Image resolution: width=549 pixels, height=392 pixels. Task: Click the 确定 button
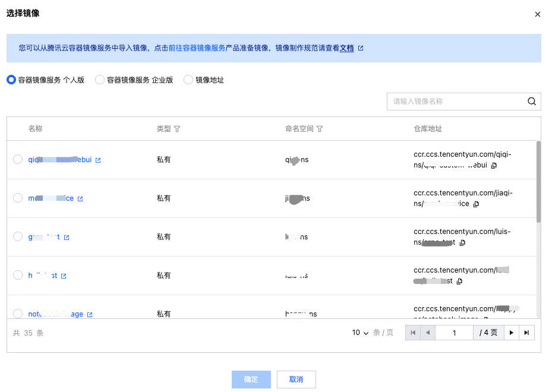pos(251,380)
